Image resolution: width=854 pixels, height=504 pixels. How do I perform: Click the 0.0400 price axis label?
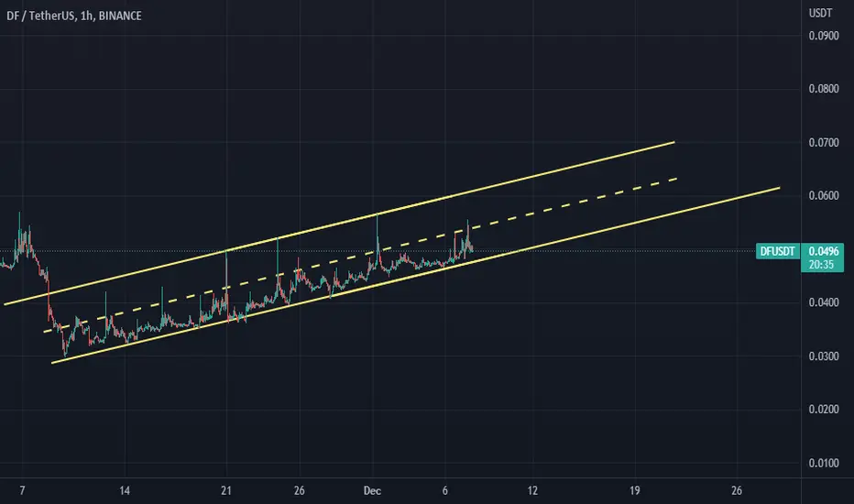coord(824,302)
